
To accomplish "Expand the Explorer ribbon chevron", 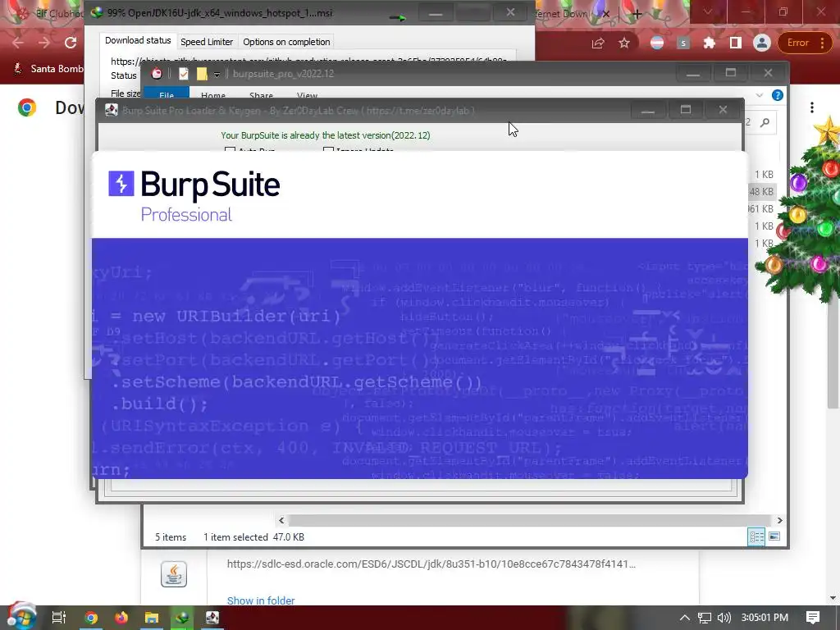I will (759, 95).
